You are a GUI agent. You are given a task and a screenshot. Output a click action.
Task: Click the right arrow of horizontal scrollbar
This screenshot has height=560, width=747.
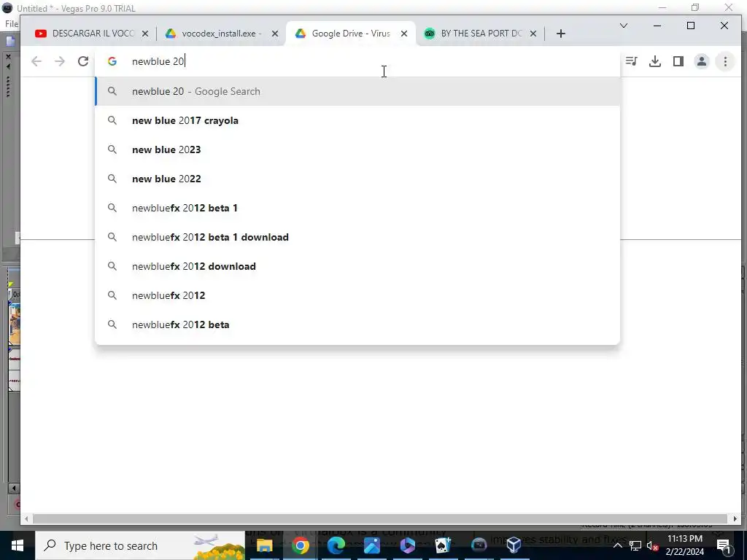(735, 518)
